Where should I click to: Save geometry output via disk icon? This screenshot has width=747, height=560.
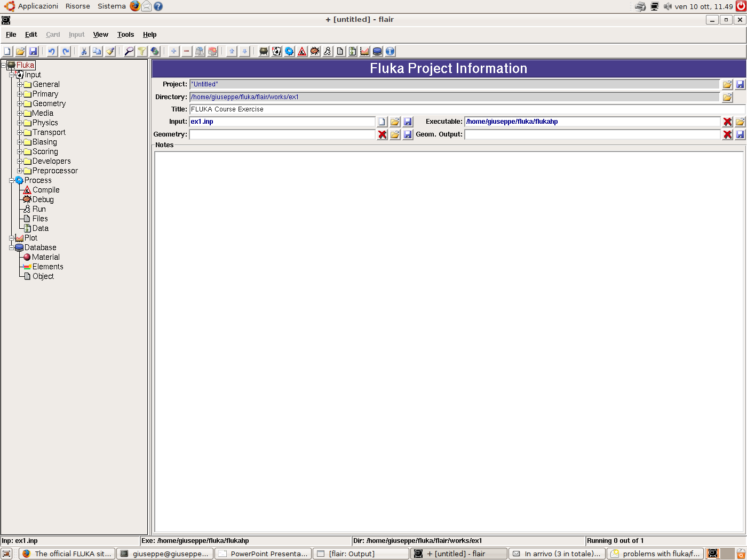click(740, 134)
